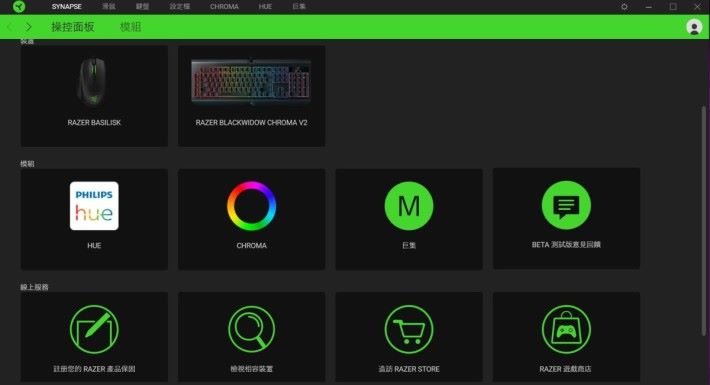Screen dimensions: 710x385
Task: Switch to the CHROMA top menu tab
Action: coord(224,7)
